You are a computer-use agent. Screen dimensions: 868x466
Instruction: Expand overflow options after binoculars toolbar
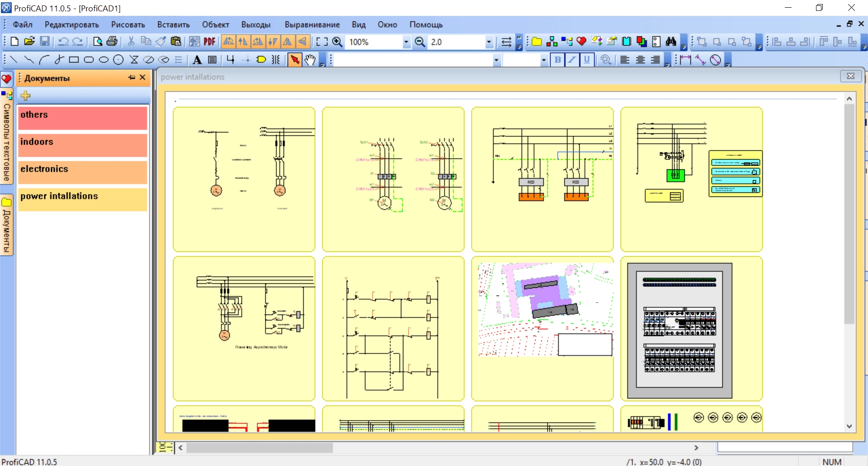(x=684, y=42)
